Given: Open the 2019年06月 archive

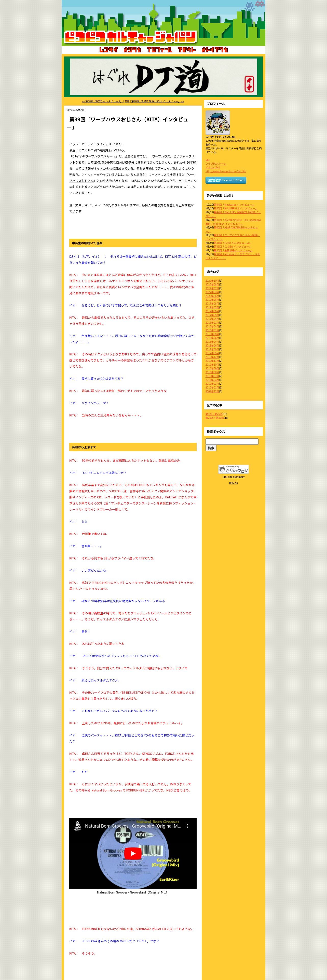Looking at the screenshot, I should pos(212,300).
